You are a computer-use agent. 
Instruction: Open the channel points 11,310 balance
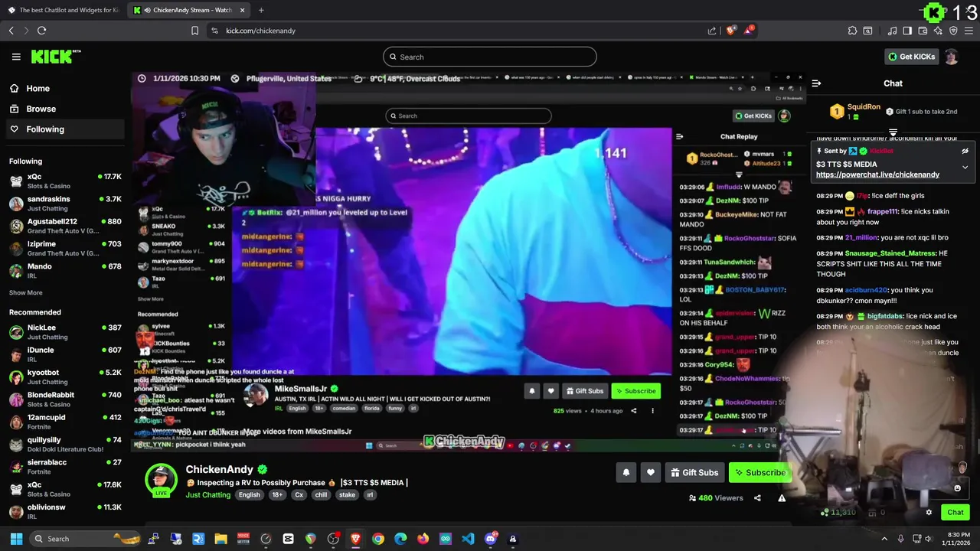point(839,513)
